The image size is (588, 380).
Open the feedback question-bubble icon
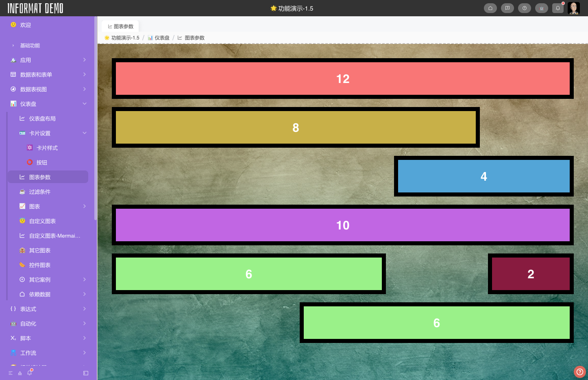point(507,8)
